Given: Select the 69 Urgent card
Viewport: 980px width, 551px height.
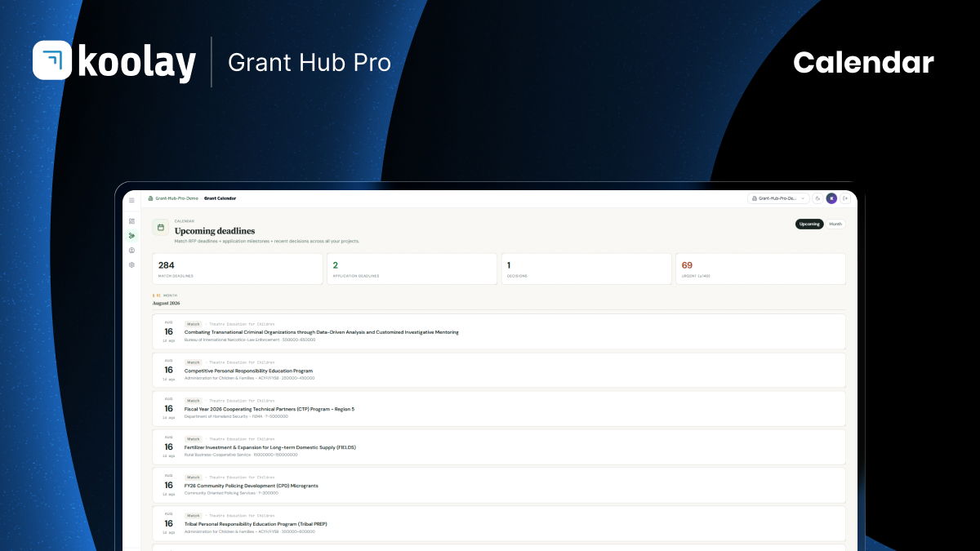Looking at the screenshot, I should pyautogui.click(x=760, y=269).
